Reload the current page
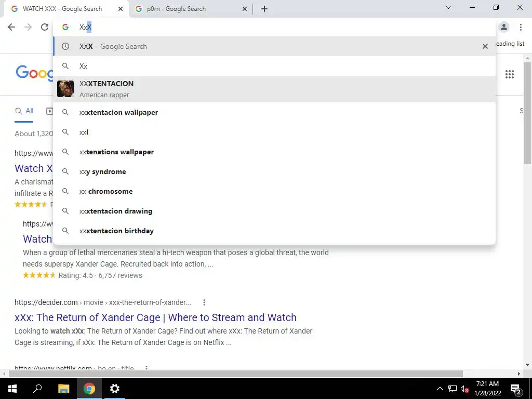Screen dimensions: 532x399 [x=45, y=27]
